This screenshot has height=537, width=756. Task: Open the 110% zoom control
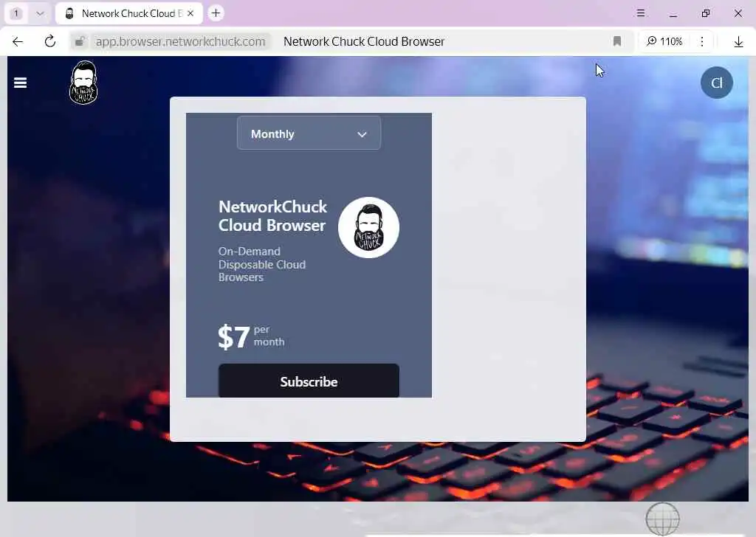[664, 41]
